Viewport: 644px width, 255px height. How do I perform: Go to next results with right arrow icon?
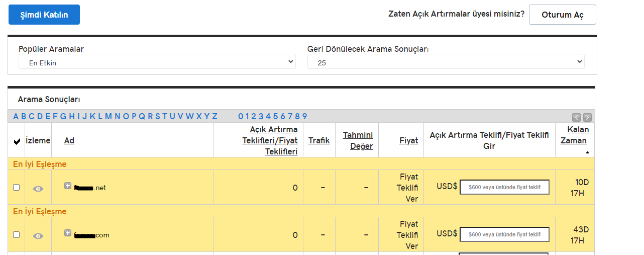coord(587,117)
